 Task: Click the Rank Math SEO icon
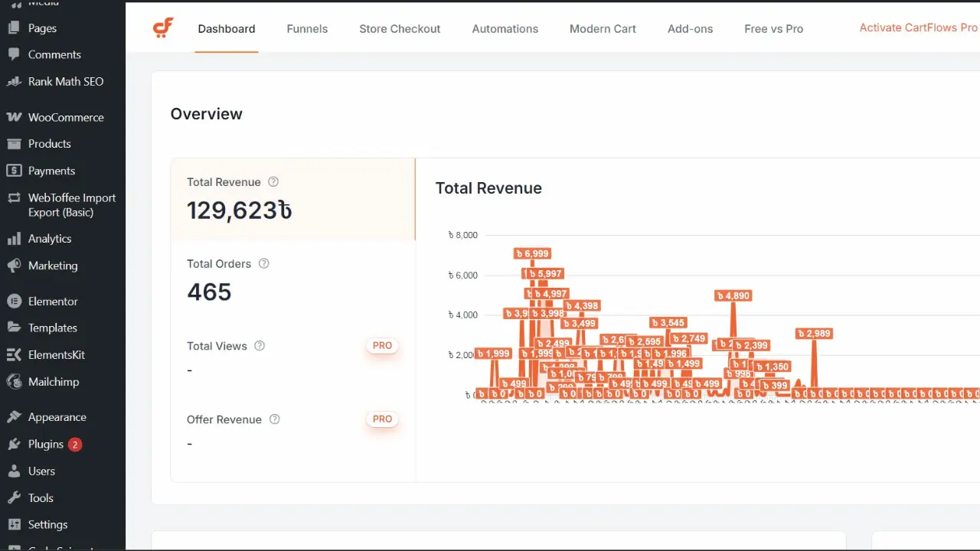(x=14, y=82)
